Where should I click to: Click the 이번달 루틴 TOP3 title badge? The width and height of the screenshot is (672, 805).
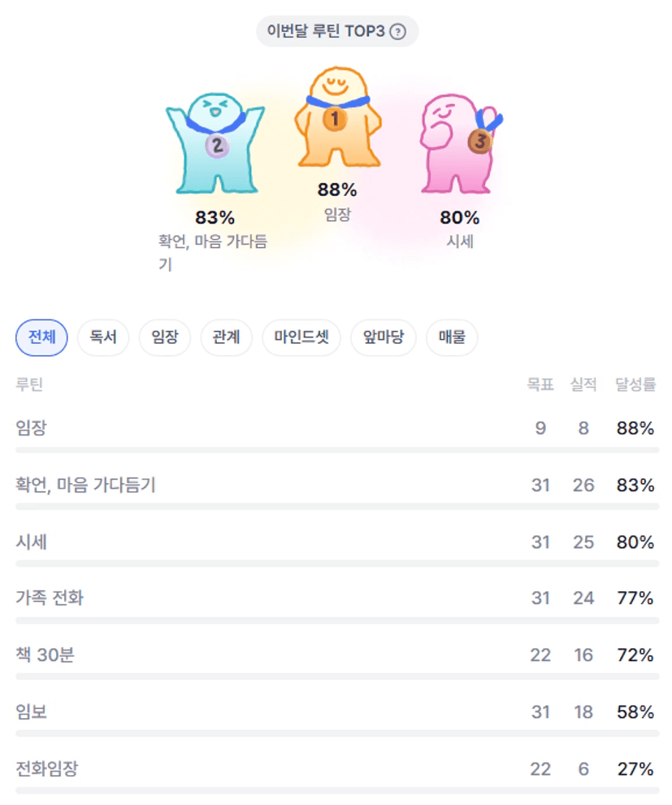click(x=327, y=33)
